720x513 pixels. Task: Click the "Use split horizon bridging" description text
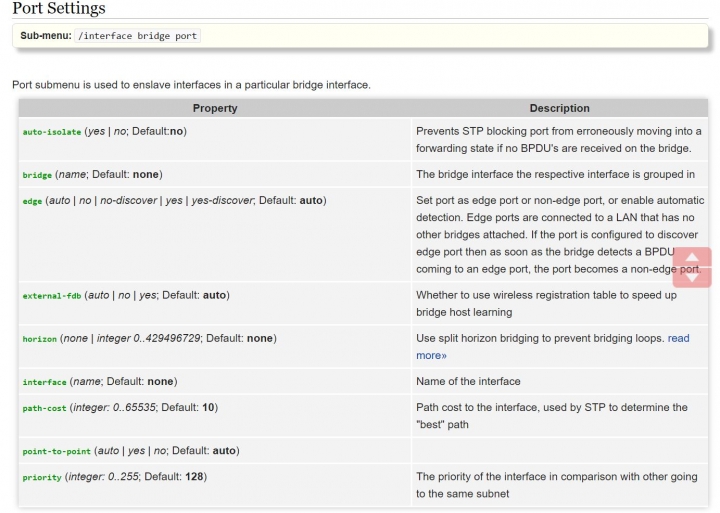tap(540, 338)
